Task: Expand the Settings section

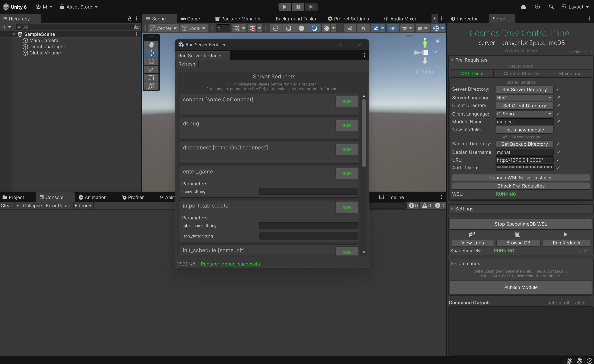Action: [x=452, y=209]
